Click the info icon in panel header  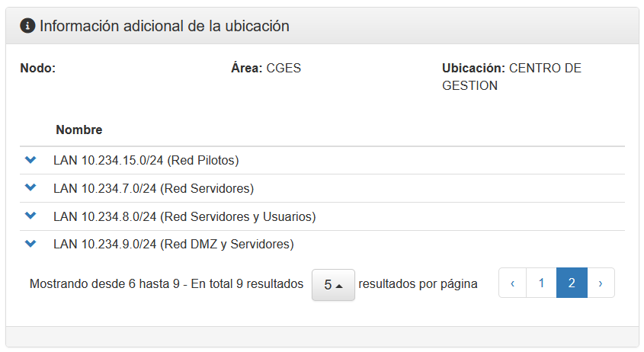coord(27,26)
